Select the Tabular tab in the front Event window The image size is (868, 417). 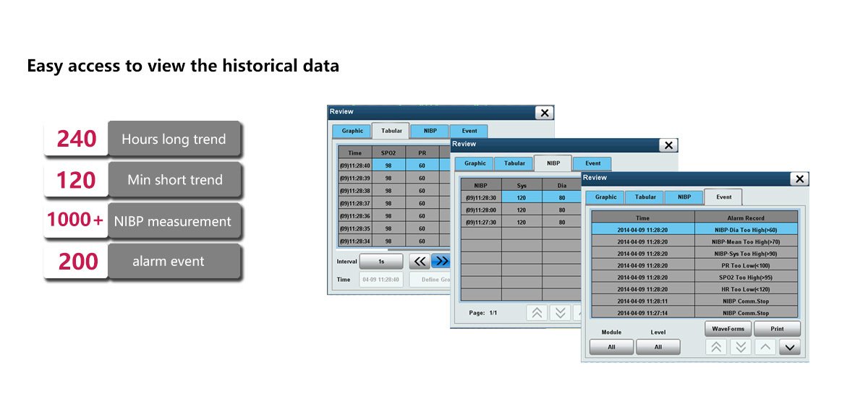point(645,197)
